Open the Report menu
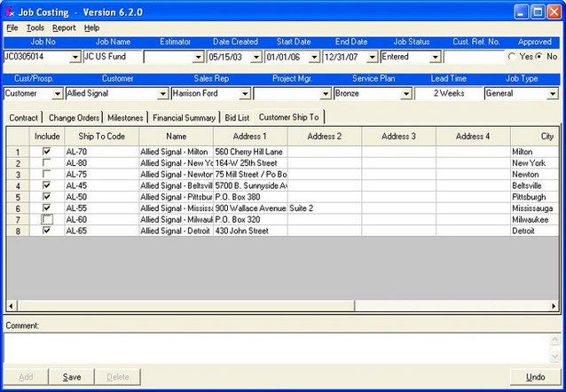This screenshot has height=392, width=566. pyautogui.click(x=64, y=27)
